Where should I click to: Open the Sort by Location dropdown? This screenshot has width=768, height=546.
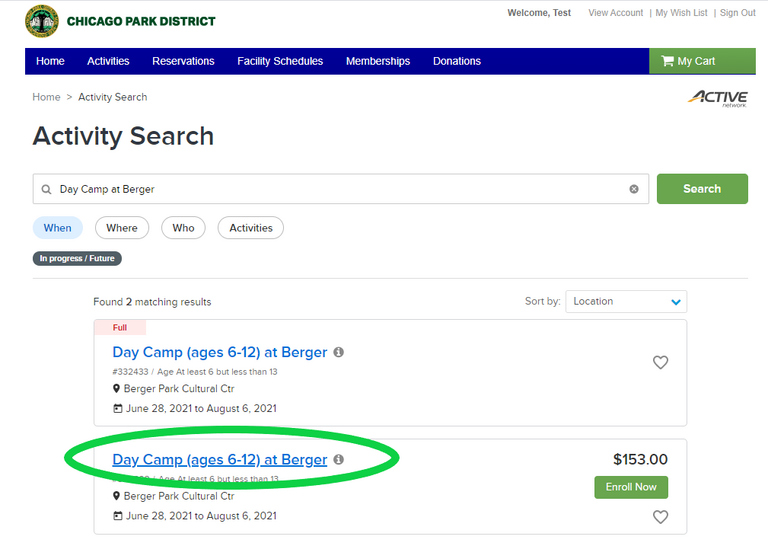[626, 301]
